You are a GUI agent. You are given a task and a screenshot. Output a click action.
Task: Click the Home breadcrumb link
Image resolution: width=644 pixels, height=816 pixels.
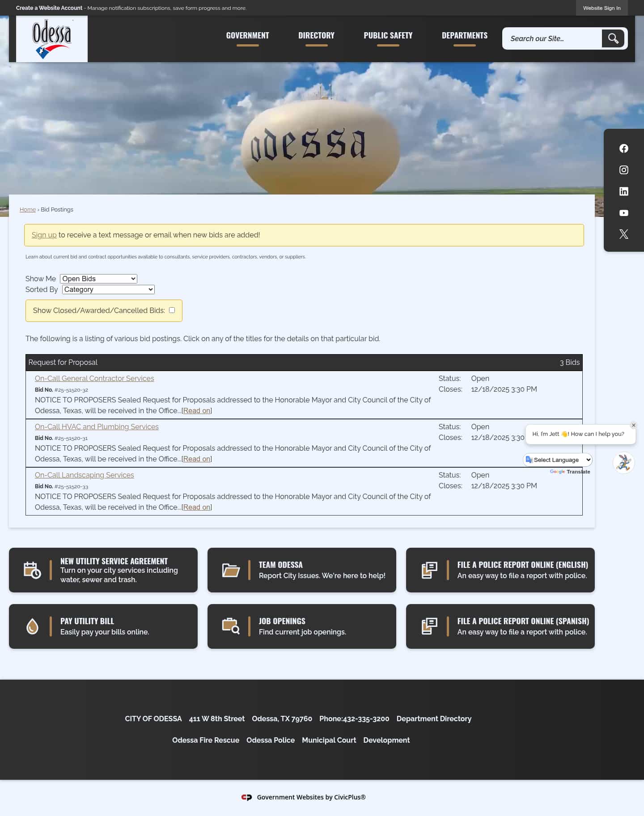pyautogui.click(x=28, y=209)
